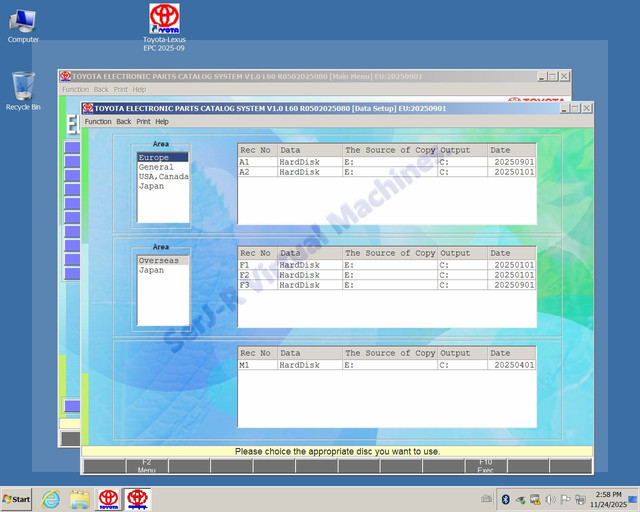Select record row F1

(387, 265)
